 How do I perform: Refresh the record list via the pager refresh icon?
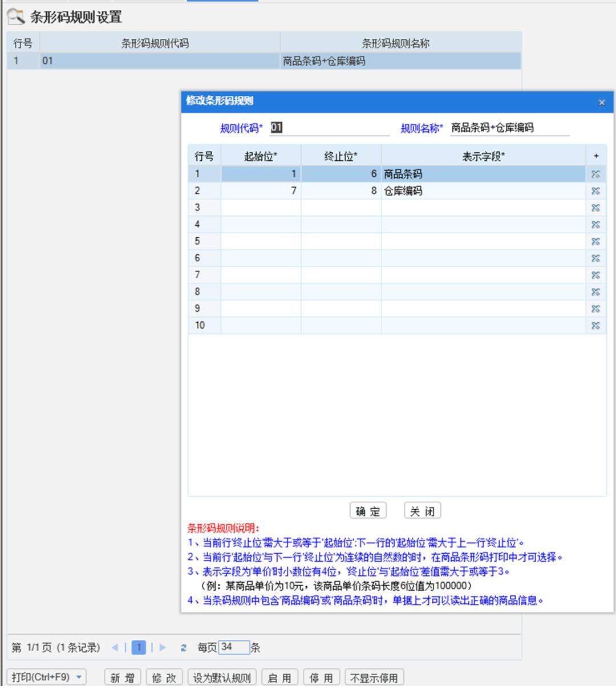[x=183, y=648]
